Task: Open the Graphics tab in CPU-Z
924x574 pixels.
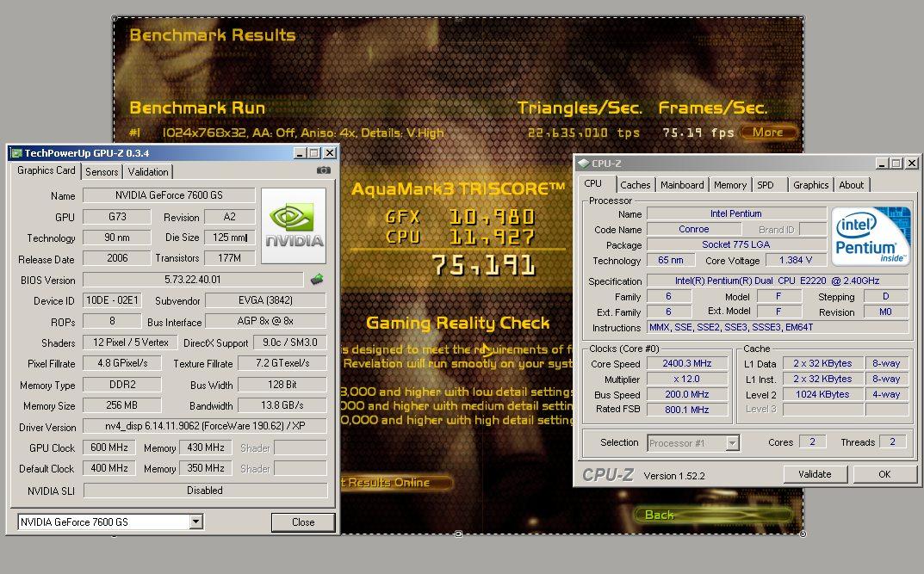Action: click(811, 185)
